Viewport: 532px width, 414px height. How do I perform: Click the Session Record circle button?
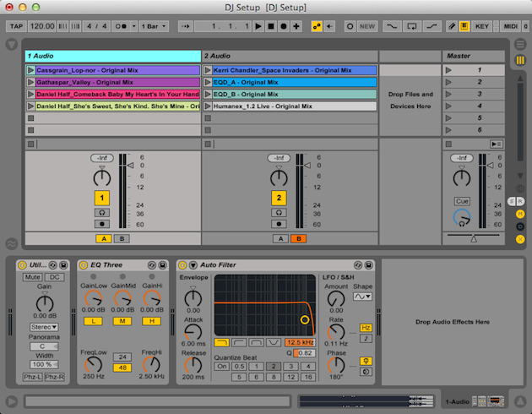[350, 26]
